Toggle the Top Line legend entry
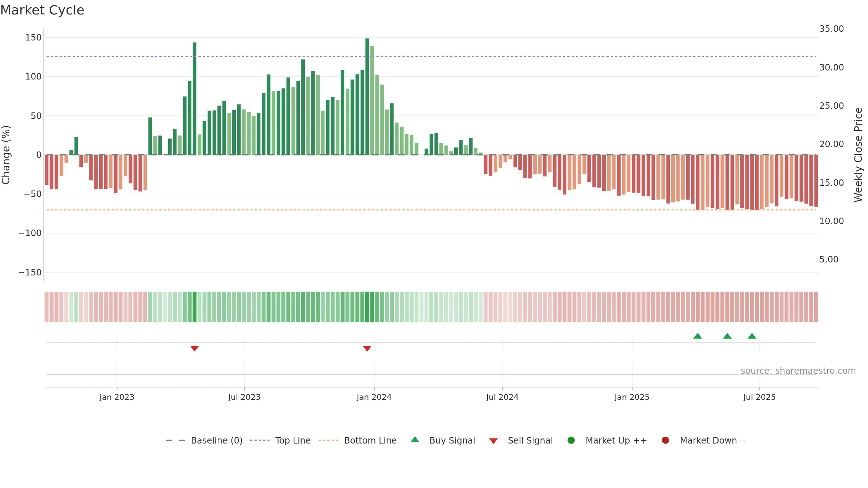Screen dimensions: 868x488 [280, 440]
